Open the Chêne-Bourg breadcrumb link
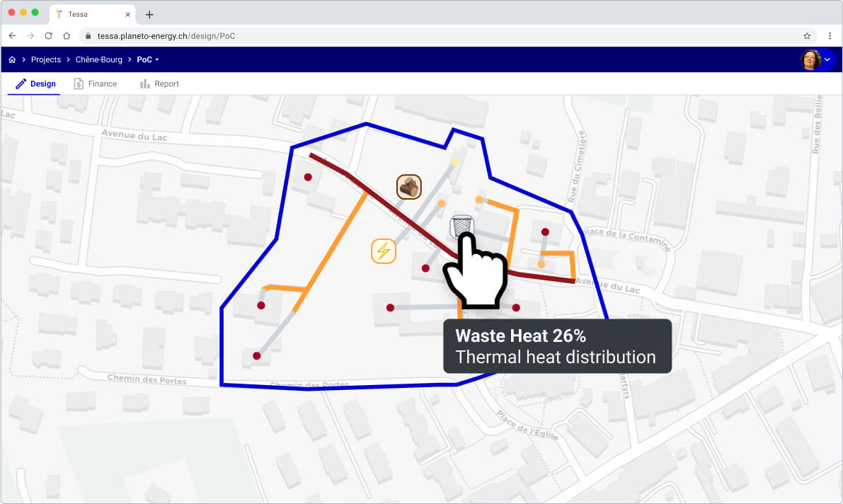 point(98,59)
